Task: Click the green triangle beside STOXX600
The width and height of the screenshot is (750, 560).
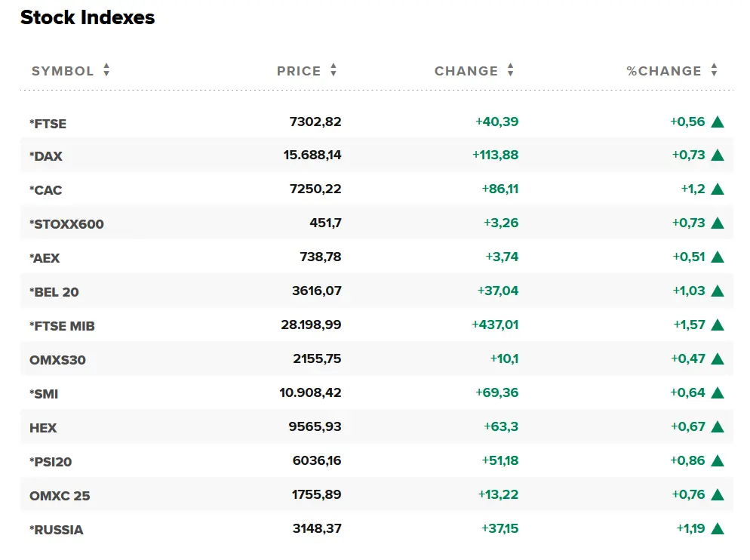Action: 719,223
